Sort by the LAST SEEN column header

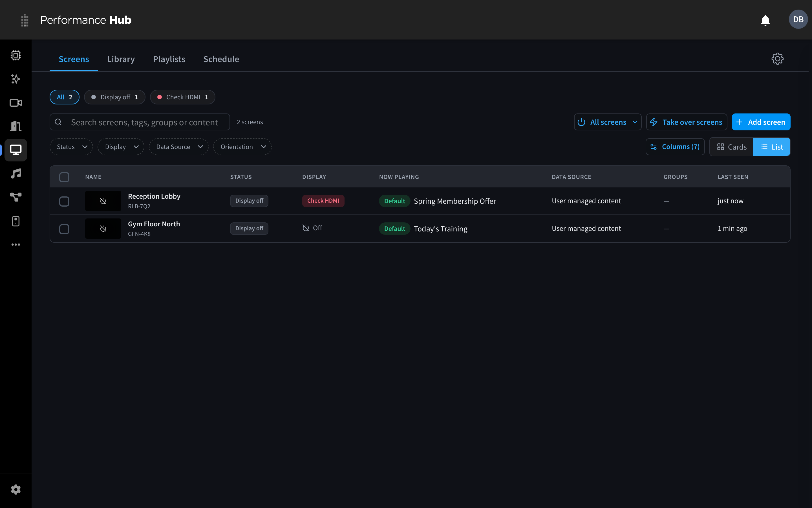coord(733,177)
